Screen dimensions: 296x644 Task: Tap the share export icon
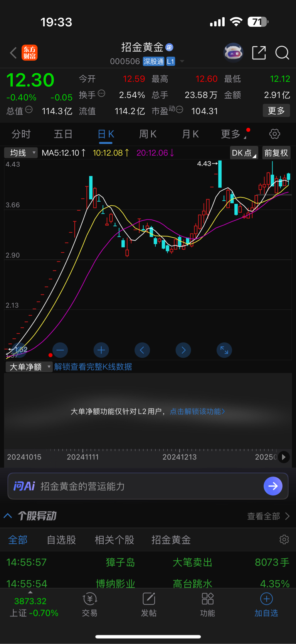tap(259, 52)
